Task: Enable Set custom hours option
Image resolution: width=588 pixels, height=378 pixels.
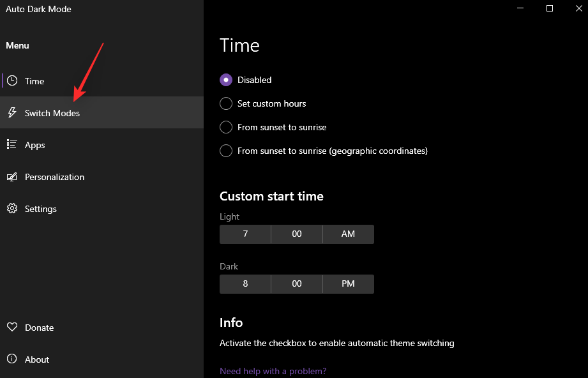Action: (225, 103)
